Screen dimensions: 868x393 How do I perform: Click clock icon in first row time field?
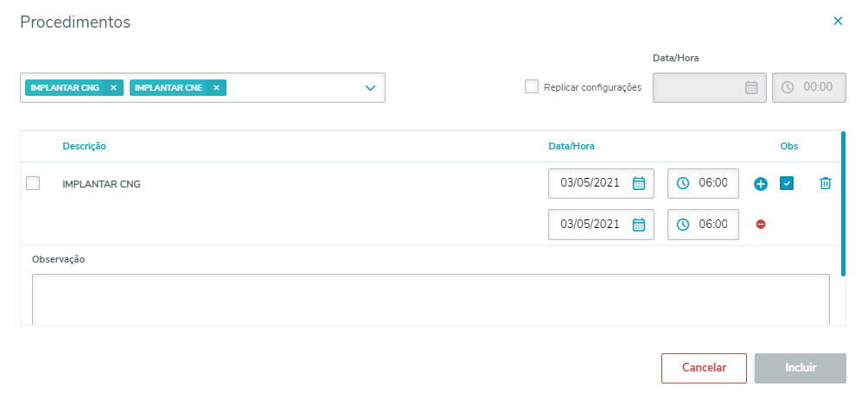pyautogui.click(x=683, y=183)
